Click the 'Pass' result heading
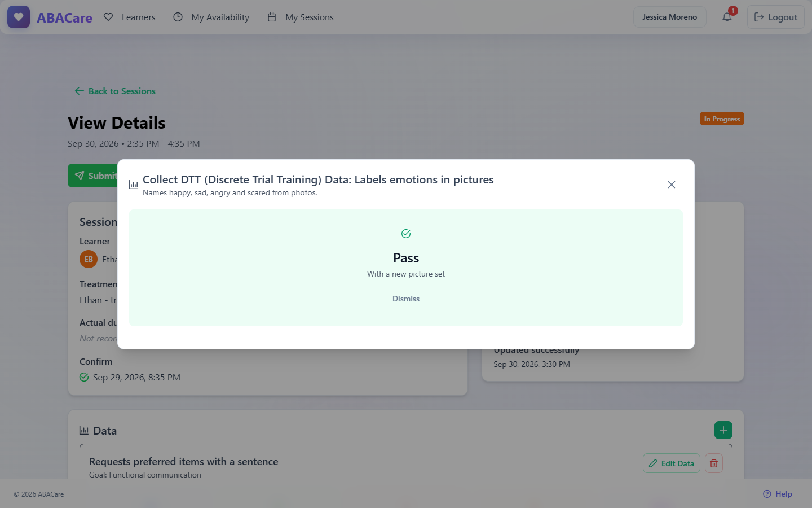 [x=406, y=258]
